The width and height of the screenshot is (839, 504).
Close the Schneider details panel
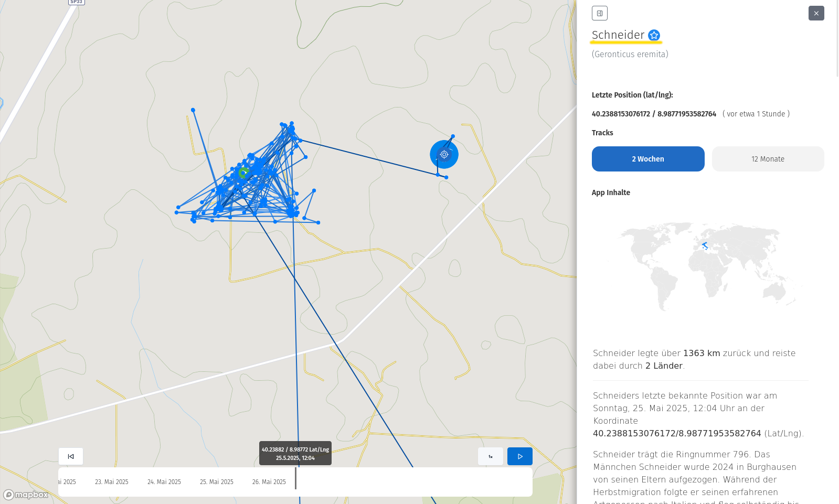tap(816, 13)
